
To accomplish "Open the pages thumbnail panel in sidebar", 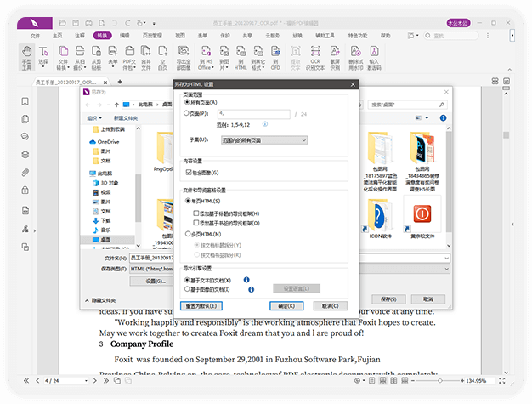I will pyautogui.click(x=25, y=119).
